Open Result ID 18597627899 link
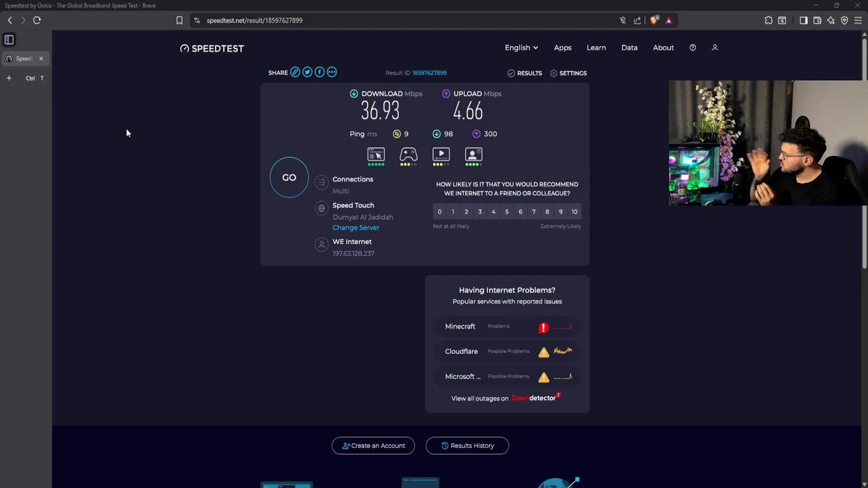The image size is (868, 488). [x=429, y=73]
